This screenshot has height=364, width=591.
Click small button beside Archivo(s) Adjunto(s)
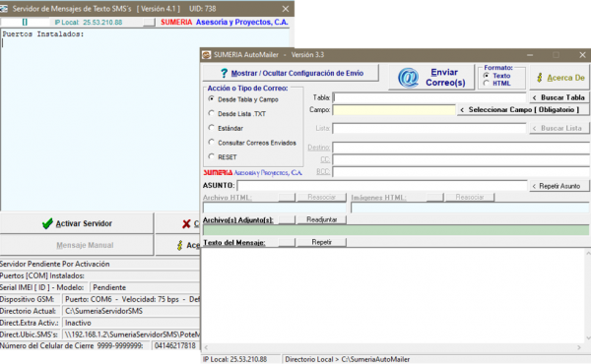tap(287, 219)
